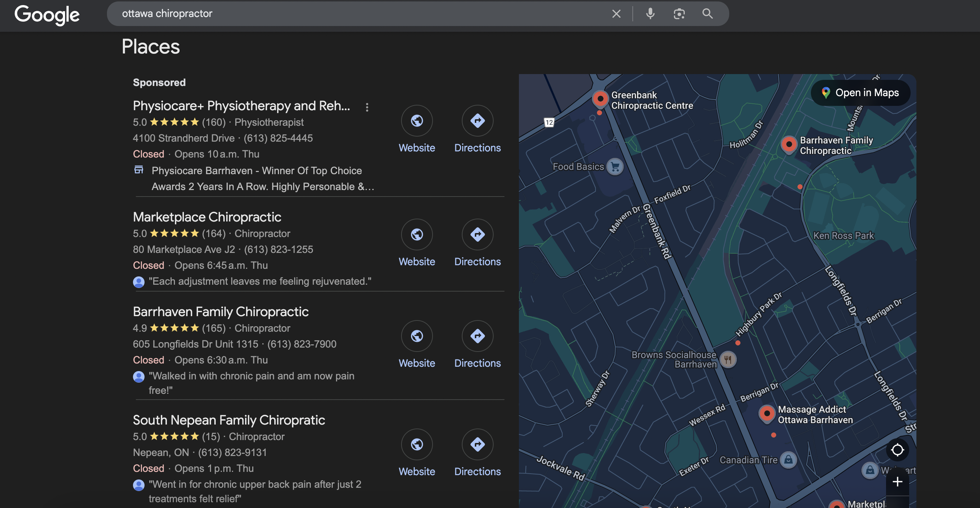The image size is (980, 508).
Task: Open Barrhaven Family Chiropractic listing title
Action: 221,312
